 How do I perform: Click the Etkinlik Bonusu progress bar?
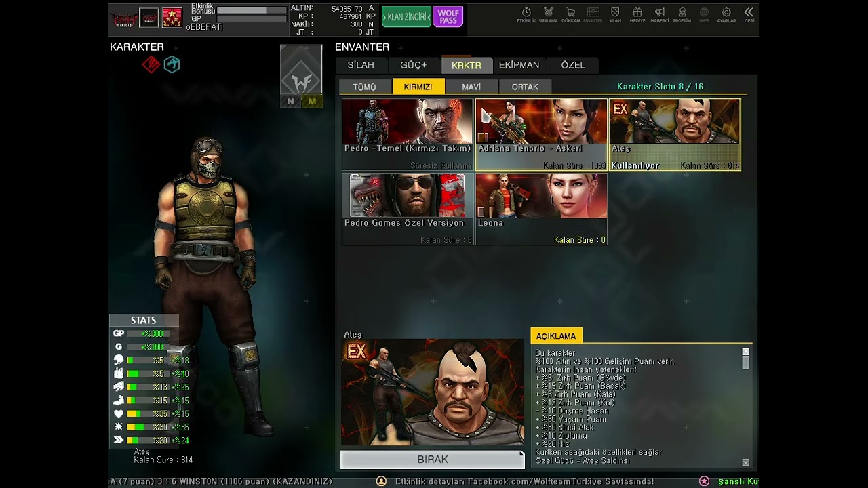(252, 10)
